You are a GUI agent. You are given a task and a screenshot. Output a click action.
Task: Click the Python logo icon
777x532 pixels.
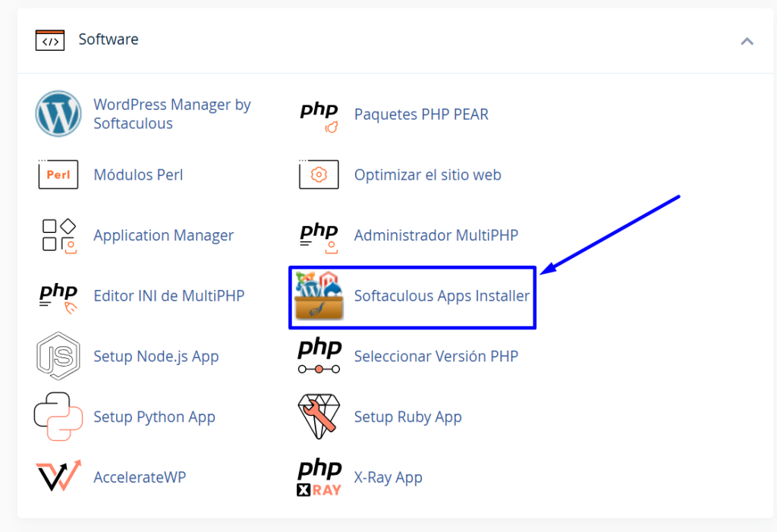(x=58, y=417)
